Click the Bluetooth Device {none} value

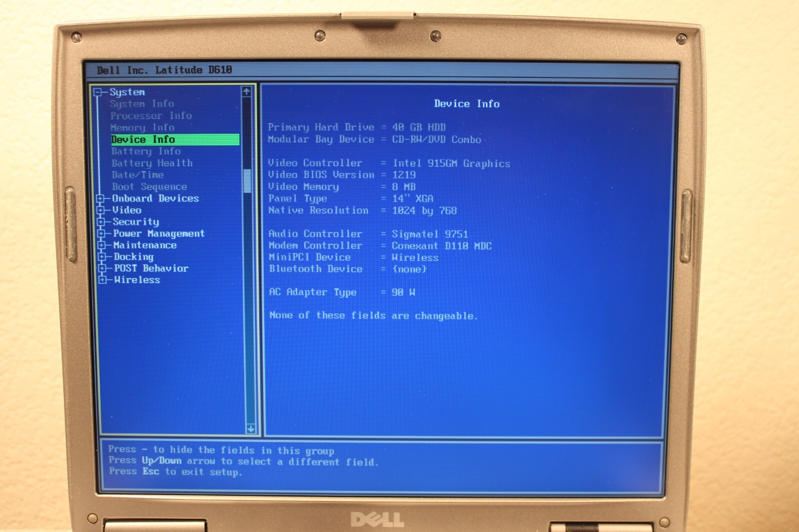tap(409, 269)
